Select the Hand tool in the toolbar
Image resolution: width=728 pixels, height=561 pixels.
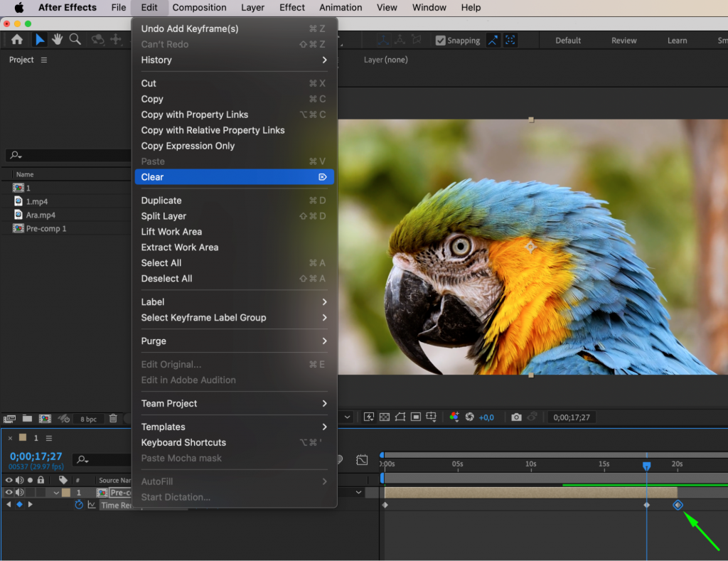[x=58, y=40]
